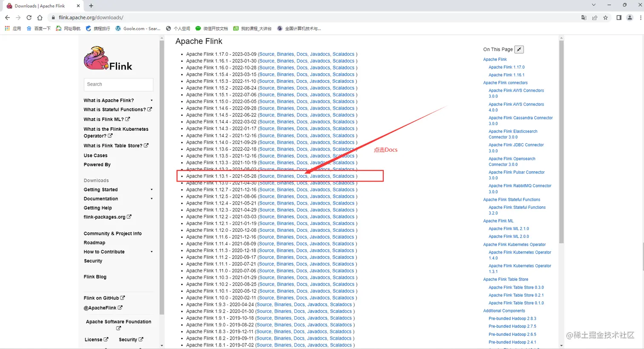Jump to Apache Flink 1.17.0 section
Viewport: 644px width, 349px height.
coord(506,67)
